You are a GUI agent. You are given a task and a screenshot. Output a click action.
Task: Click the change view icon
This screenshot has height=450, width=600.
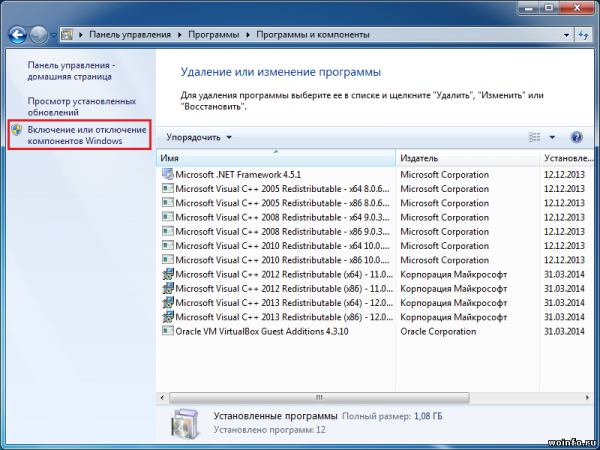[x=535, y=137]
